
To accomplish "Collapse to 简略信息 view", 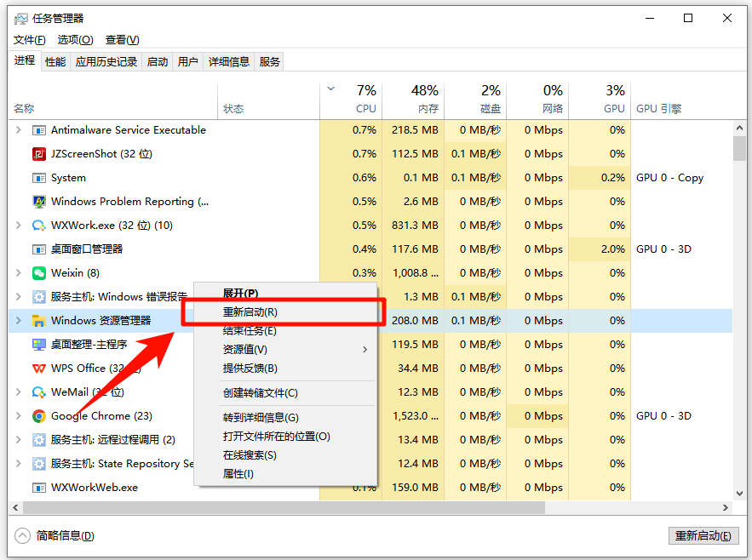I will point(55,535).
